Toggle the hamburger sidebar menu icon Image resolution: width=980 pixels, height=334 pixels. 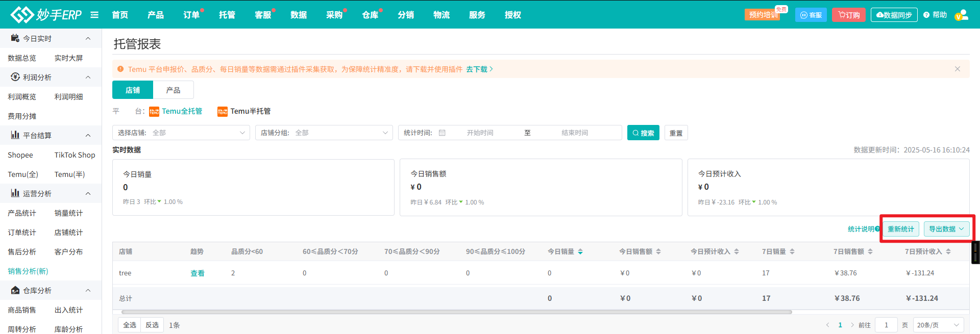tap(94, 15)
